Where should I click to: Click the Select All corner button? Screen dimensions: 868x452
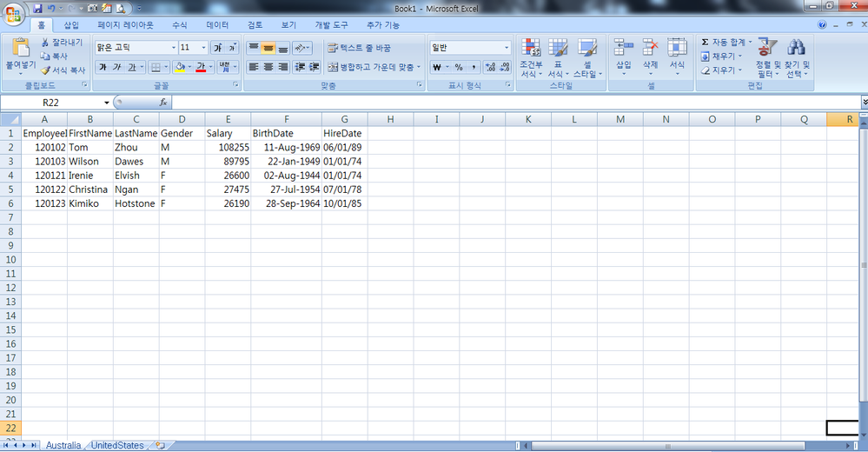(x=10, y=119)
